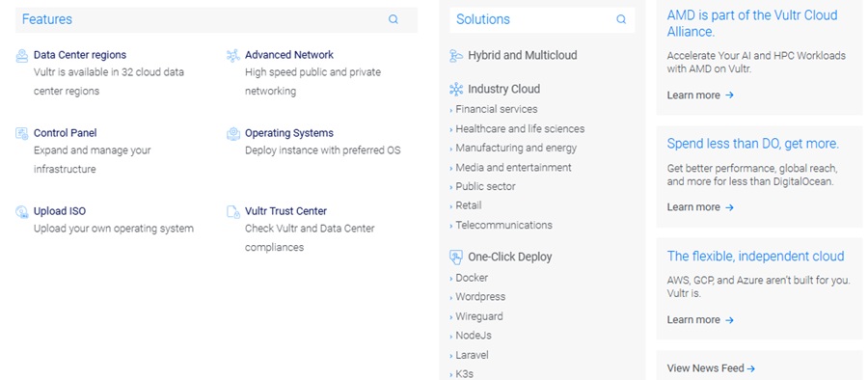Click the Advanced Network icon
Image resolution: width=868 pixels, height=380 pixels.
pos(233,55)
